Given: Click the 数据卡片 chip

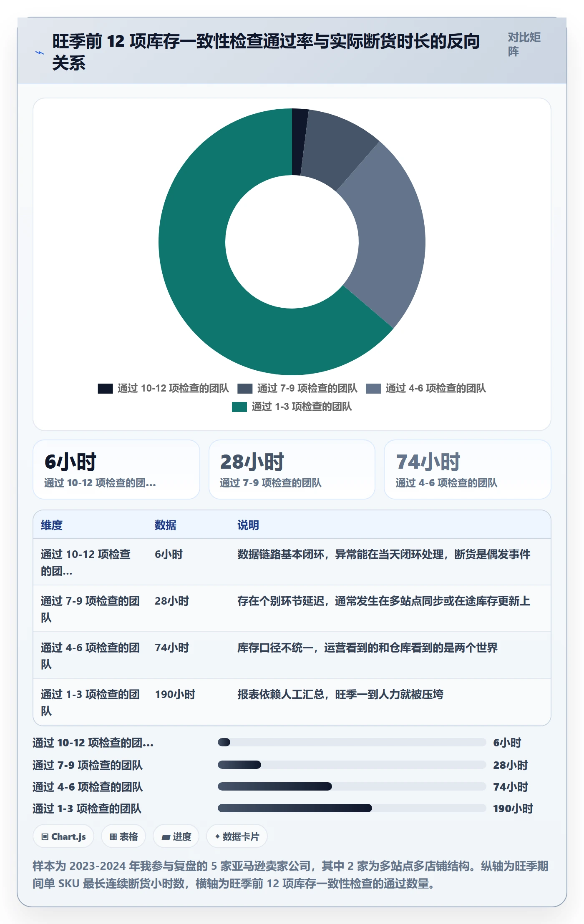Looking at the screenshot, I should [237, 836].
